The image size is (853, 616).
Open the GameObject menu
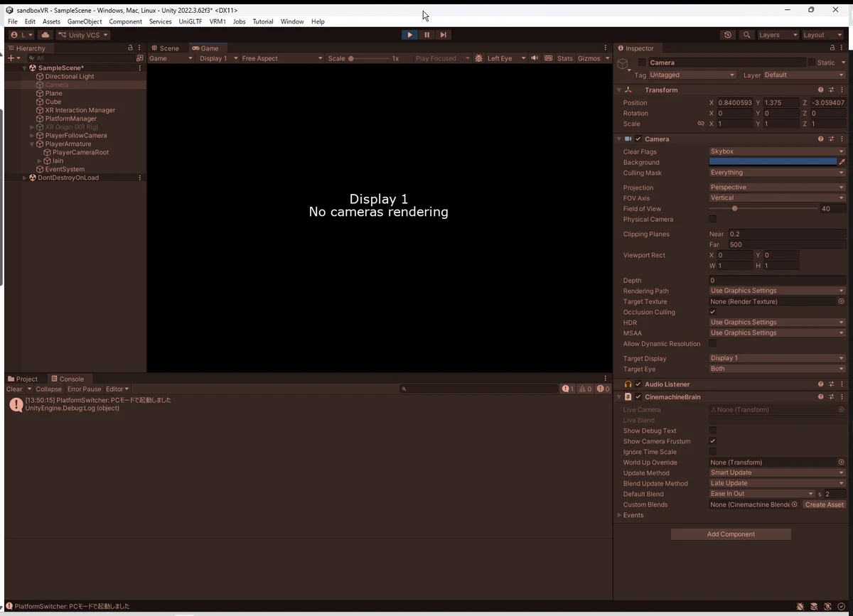(85, 21)
